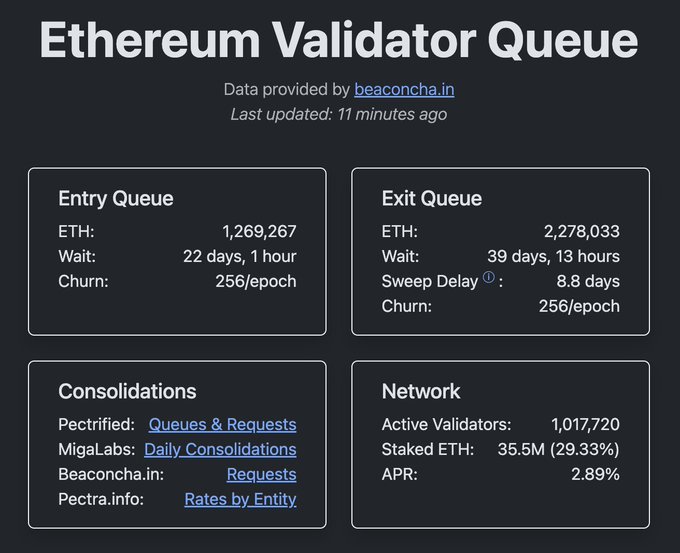Click the Sweep Delay value 8.8 days

588,281
